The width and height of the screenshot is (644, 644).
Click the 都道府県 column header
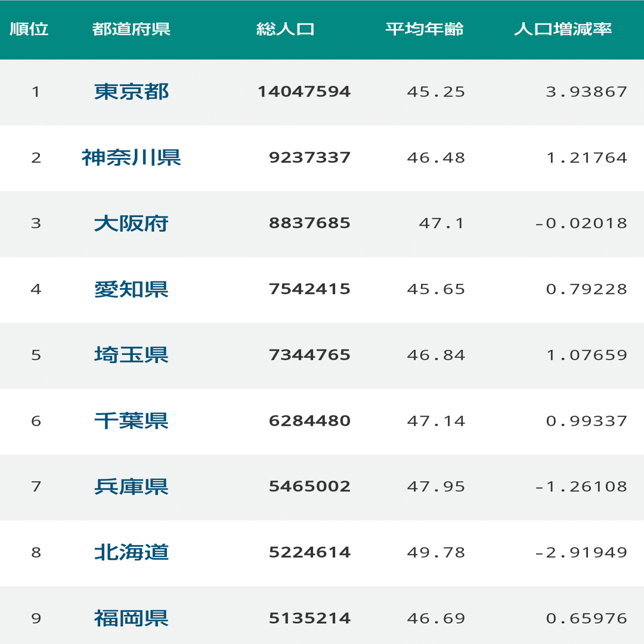[131, 29]
